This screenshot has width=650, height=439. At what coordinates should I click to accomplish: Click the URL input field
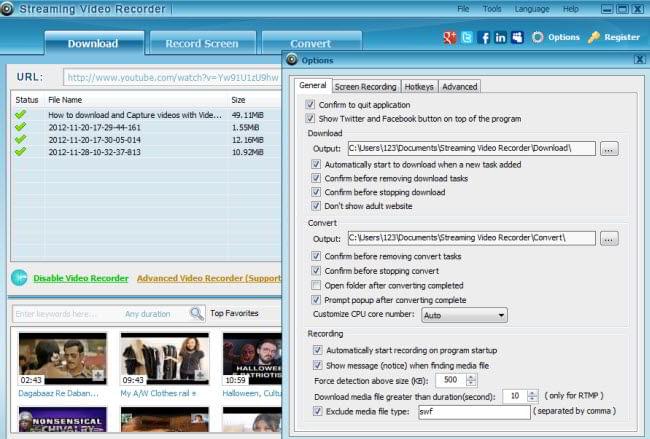(x=172, y=78)
